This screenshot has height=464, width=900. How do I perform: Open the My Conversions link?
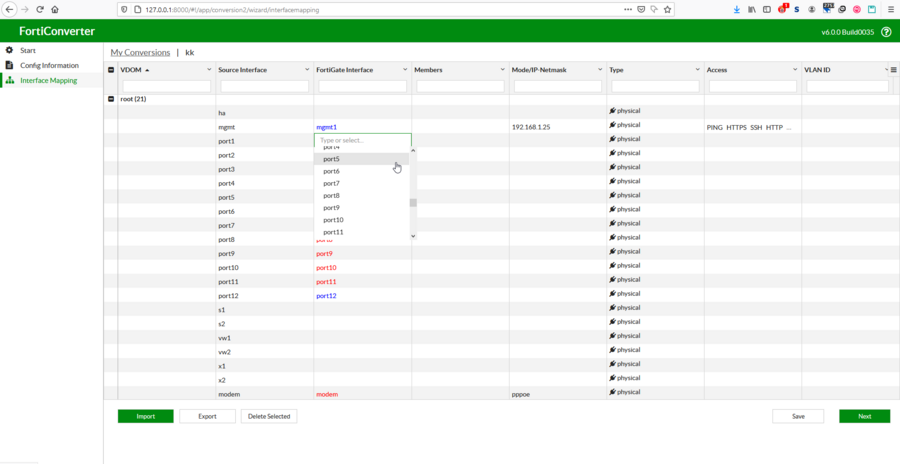(140, 52)
